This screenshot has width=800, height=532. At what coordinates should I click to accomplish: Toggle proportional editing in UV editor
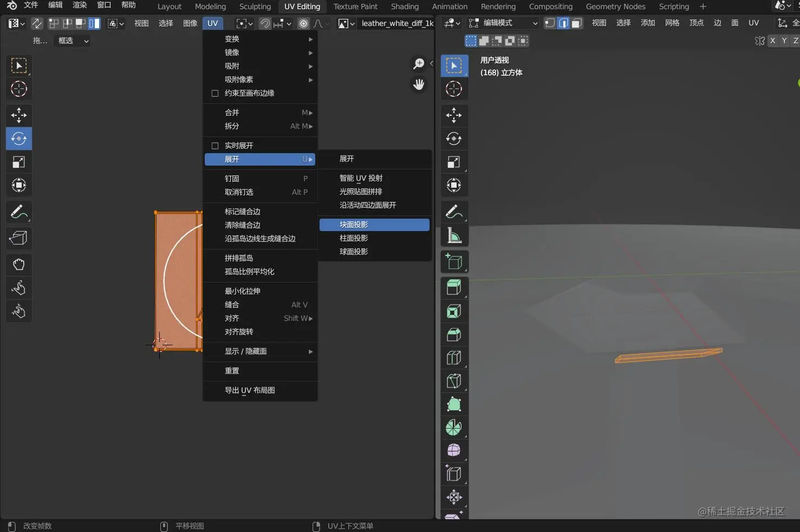(304, 23)
